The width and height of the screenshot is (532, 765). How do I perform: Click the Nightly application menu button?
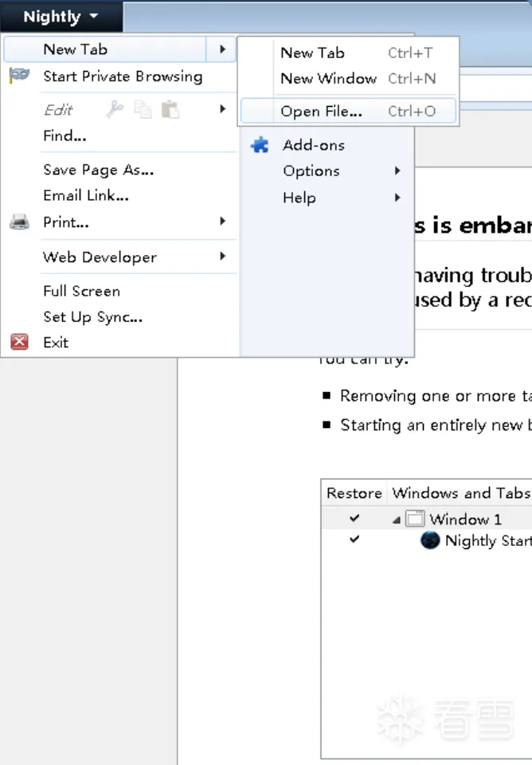pos(61,17)
